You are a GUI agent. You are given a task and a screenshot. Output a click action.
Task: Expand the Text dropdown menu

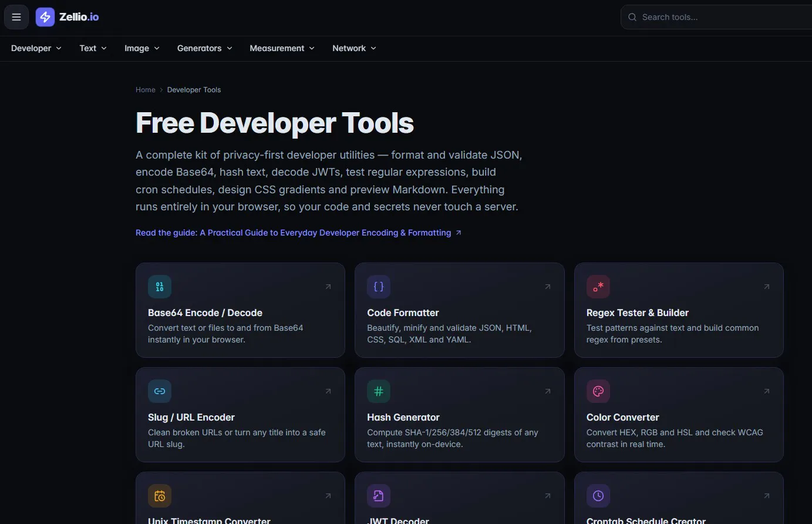coord(93,48)
